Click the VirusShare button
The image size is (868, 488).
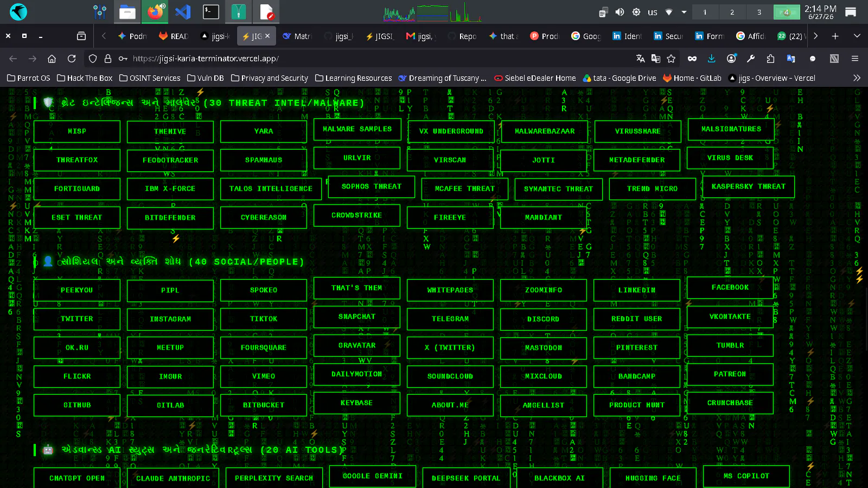pos(638,131)
